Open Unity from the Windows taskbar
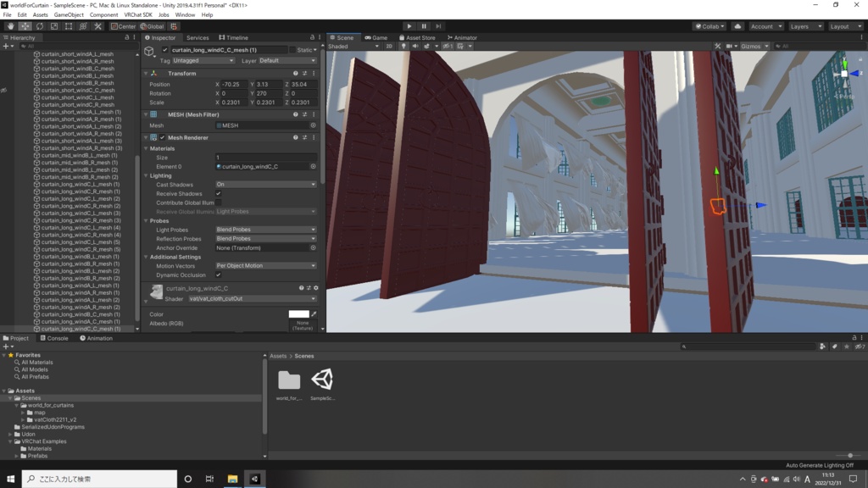 click(x=253, y=479)
